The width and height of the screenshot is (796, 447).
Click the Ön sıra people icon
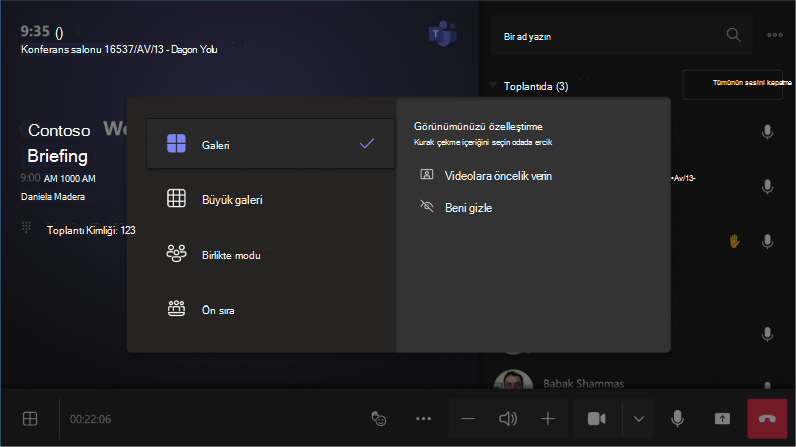(x=176, y=308)
